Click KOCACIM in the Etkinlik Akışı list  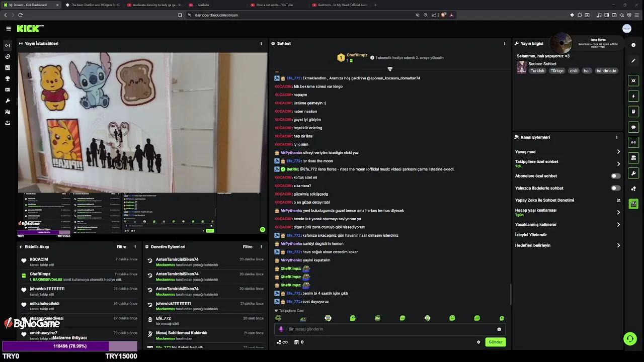39,259
